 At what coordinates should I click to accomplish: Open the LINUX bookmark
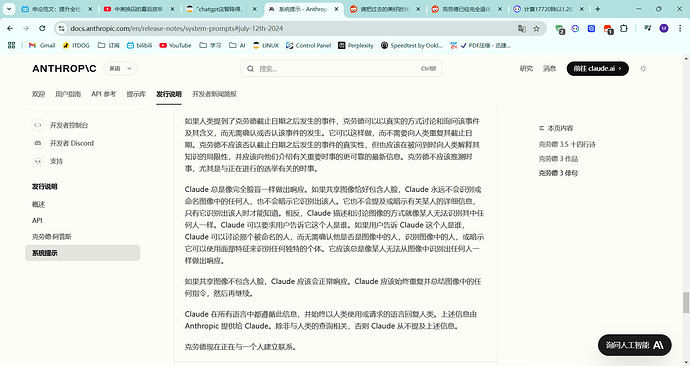click(x=266, y=45)
